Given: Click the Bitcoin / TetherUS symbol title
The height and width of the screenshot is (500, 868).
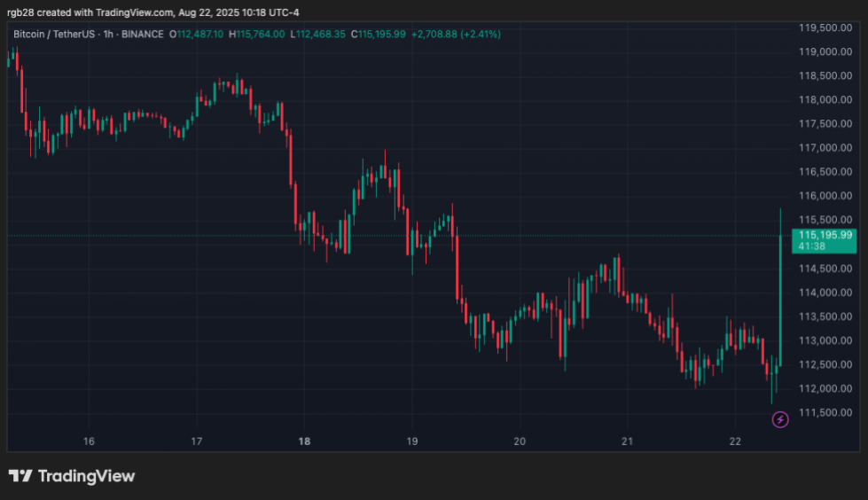Looking at the screenshot, I should pyautogui.click(x=51, y=34).
